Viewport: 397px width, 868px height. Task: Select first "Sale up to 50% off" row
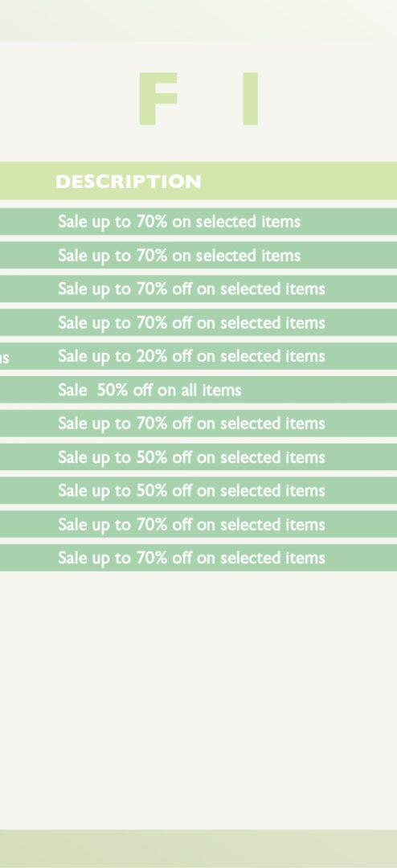pyautogui.click(x=198, y=457)
